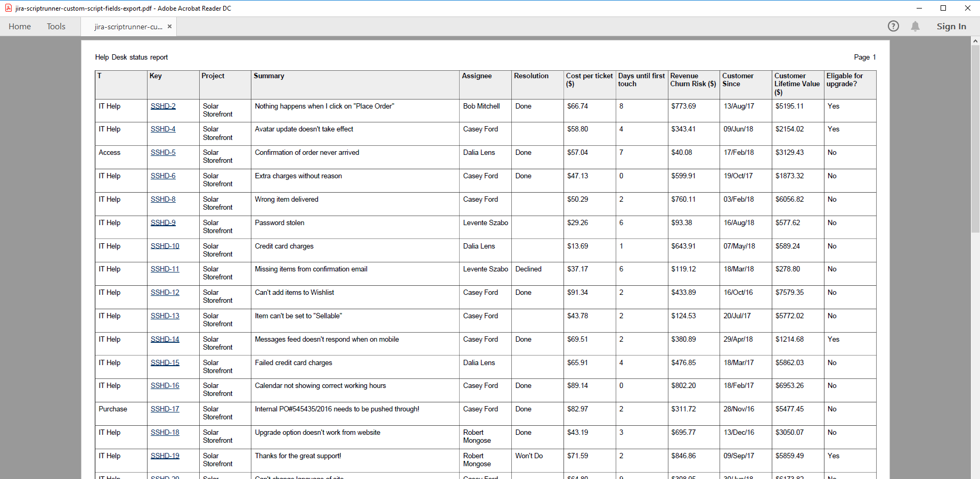
Task: Follow the SSHD-6 issue link
Action: click(x=163, y=176)
